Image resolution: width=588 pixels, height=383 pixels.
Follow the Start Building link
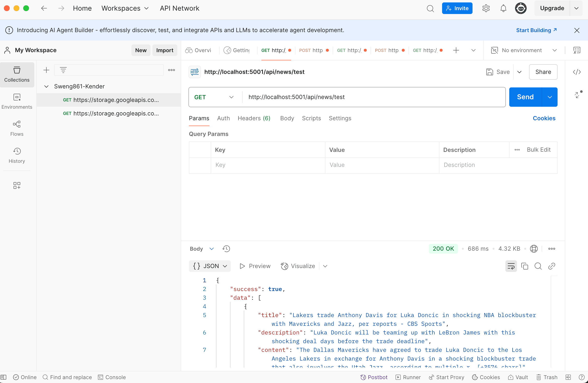[x=536, y=30]
